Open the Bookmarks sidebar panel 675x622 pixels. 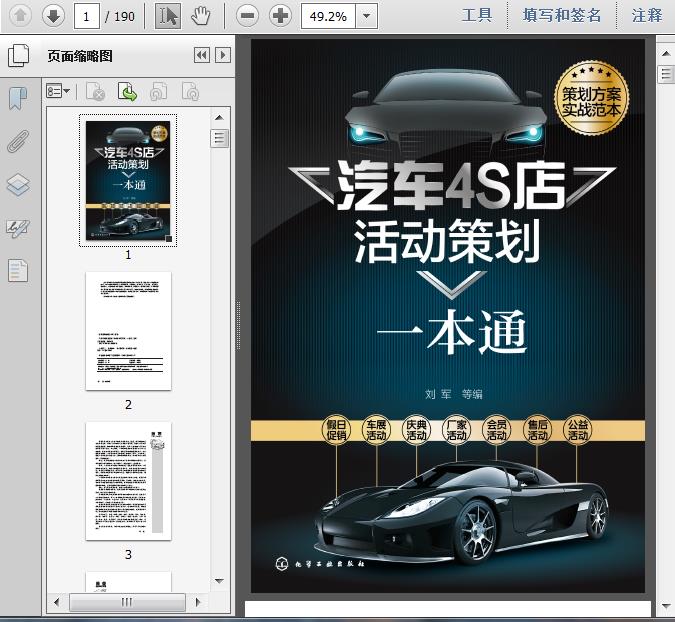(x=18, y=99)
